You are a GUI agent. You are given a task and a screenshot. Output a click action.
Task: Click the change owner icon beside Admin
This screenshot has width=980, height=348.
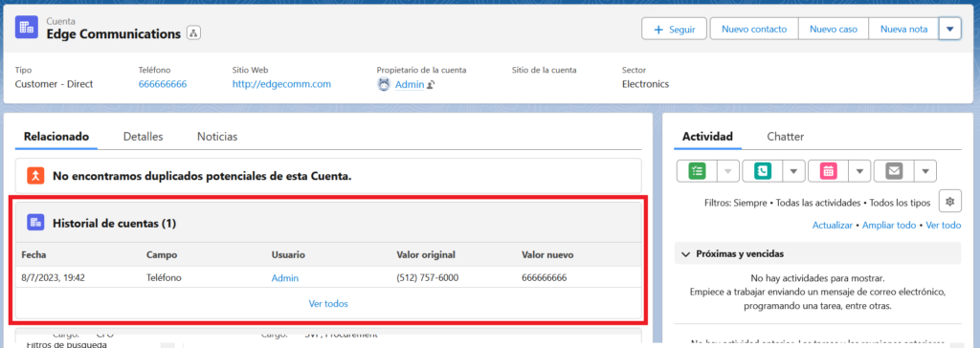pos(431,84)
